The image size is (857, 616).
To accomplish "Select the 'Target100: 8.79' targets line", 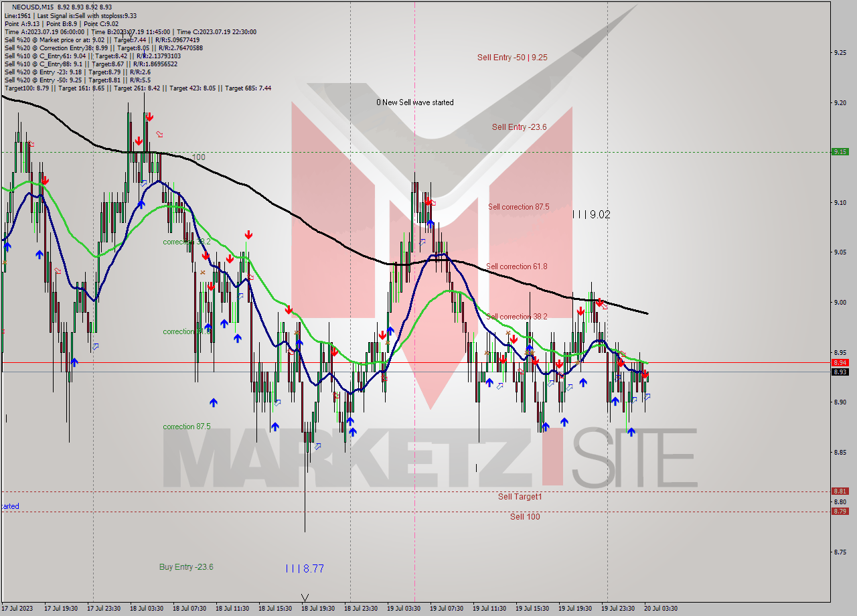I will pyautogui.click(x=137, y=88).
